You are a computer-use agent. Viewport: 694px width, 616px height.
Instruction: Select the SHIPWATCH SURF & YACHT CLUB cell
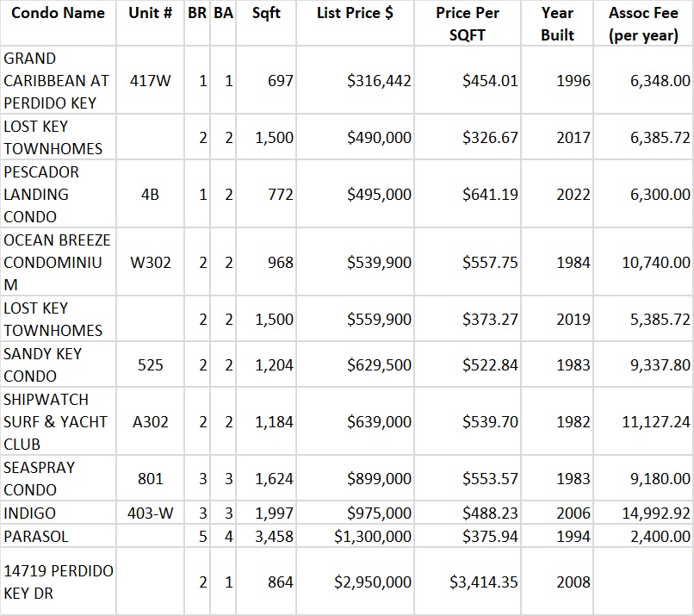(x=57, y=422)
